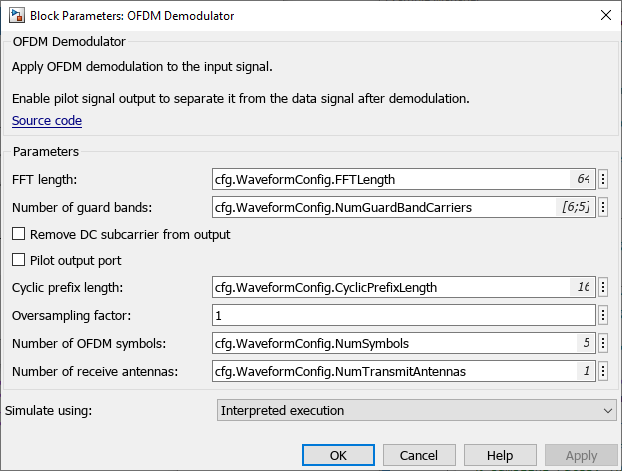Open the options menu for Number of guard bands
622x471 pixels.
click(x=603, y=208)
